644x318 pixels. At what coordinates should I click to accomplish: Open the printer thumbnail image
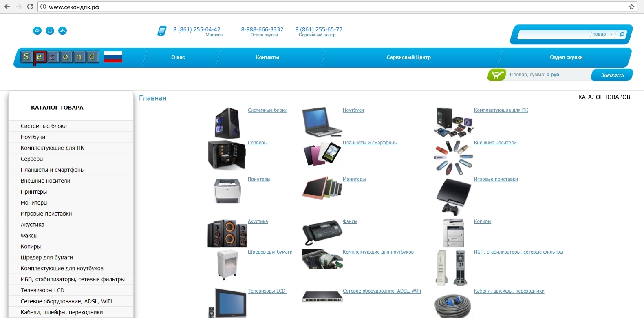[227, 190]
